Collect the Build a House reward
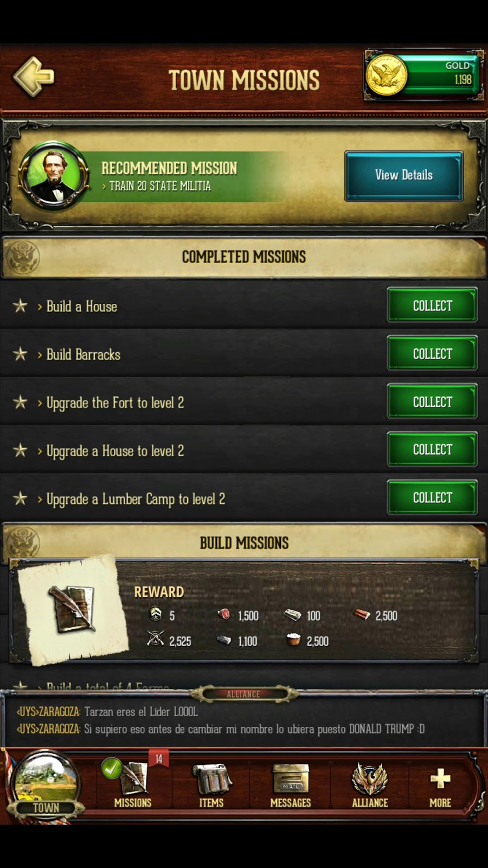 [432, 305]
